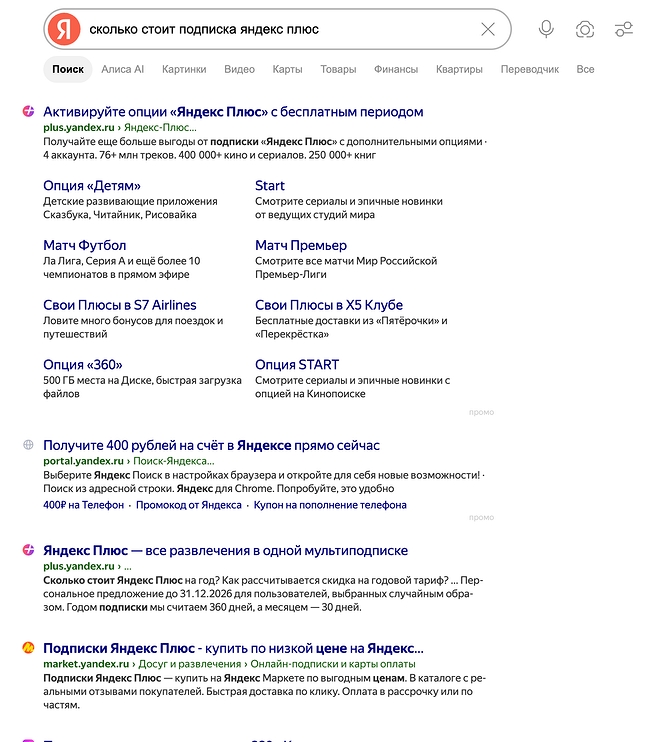This screenshot has height=742, width=650.
Task: Click text 'Детские развивающие приложения'
Action: point(130,201)
